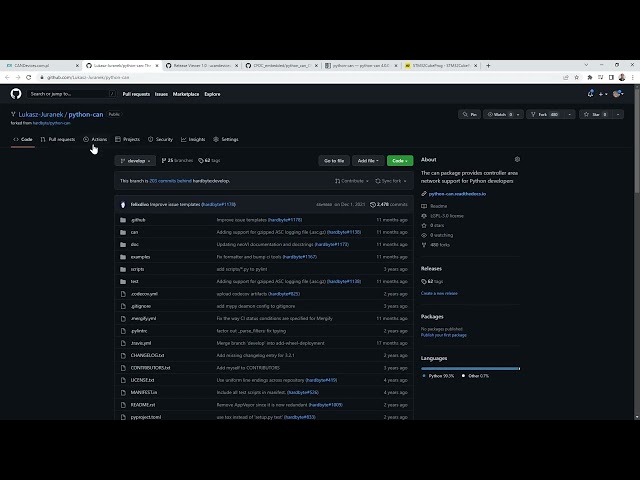
Task: Expand the dropdown arrow beside Star
Action: 618,115
